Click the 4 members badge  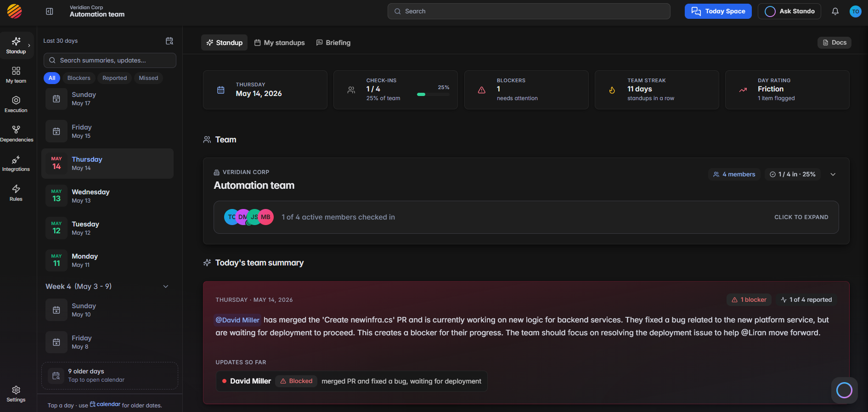tap(734, 175)
